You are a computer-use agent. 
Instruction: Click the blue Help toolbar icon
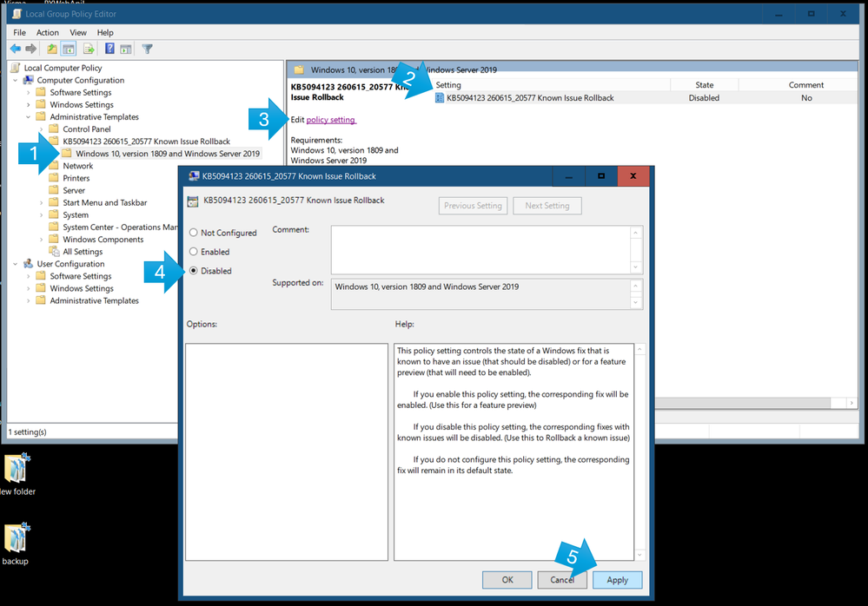109,49
